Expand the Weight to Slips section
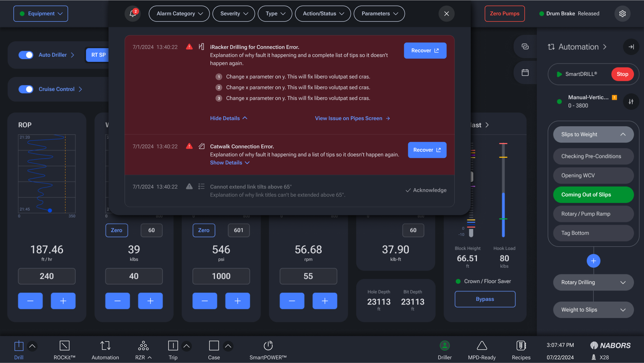 (593, 310)
